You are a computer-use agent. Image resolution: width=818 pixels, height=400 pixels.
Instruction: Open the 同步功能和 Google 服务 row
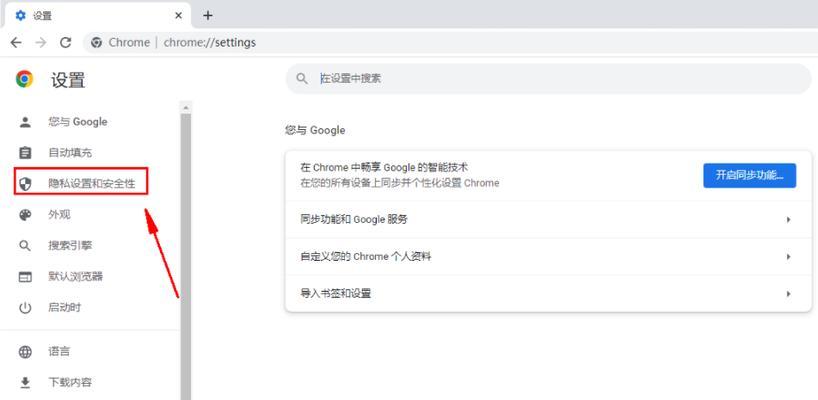[548, 220]
